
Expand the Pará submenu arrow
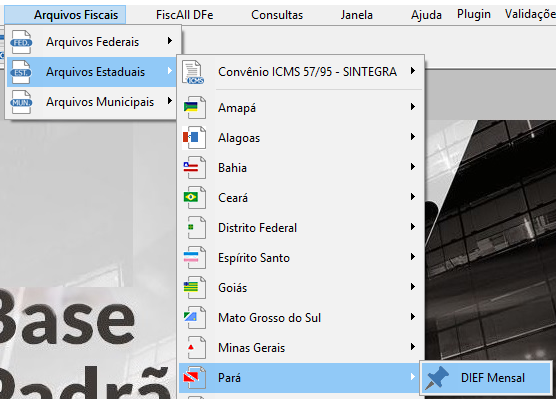tap(413, 376)
